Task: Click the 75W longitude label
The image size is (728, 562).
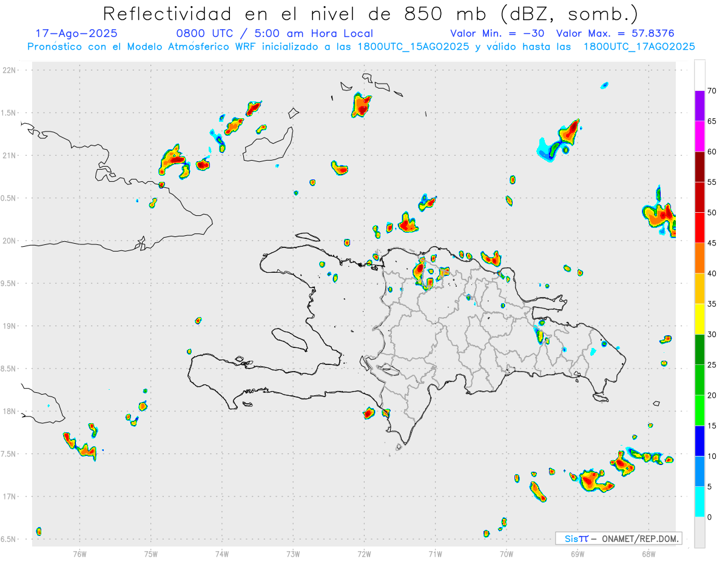Action: tap(151, 554)
